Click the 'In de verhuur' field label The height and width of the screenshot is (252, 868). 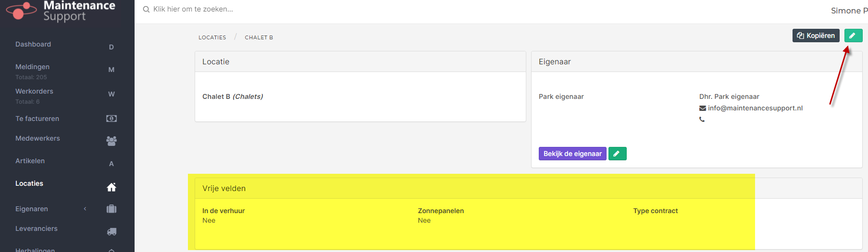[x=223, y=211]
